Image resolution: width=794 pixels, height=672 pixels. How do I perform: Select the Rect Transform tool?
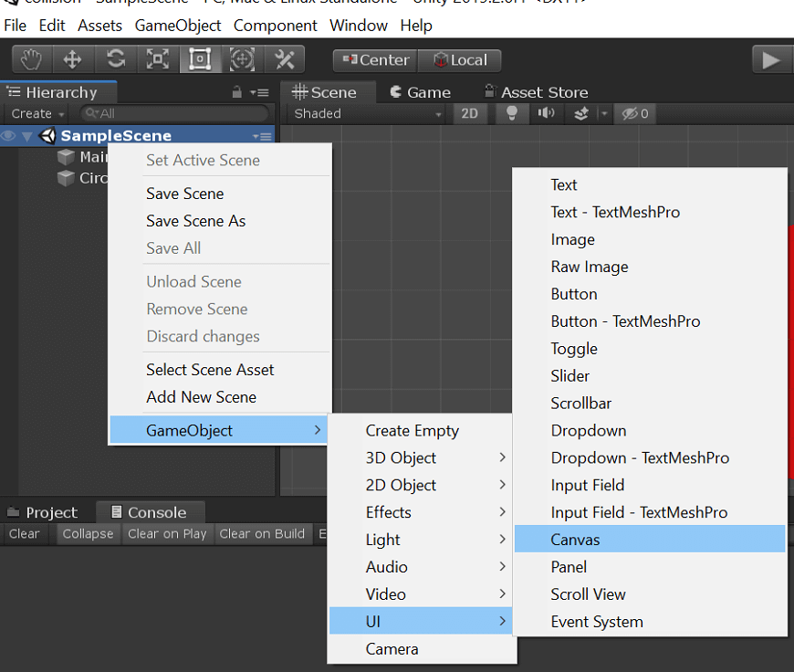point(199,58)
